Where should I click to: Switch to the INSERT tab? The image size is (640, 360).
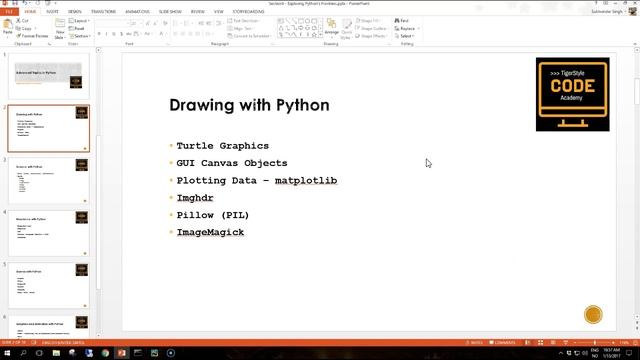pos(52,11)
